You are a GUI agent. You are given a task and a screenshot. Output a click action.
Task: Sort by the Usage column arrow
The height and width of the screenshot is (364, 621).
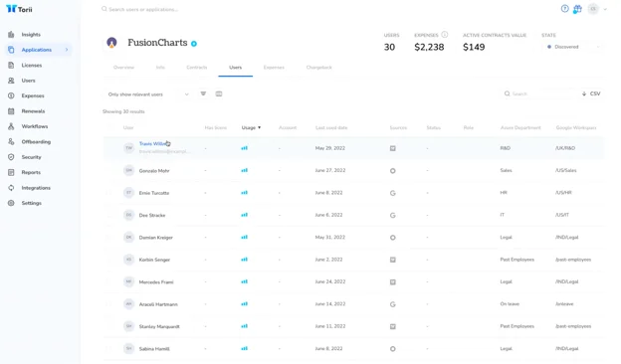click(x=260, y=127)
